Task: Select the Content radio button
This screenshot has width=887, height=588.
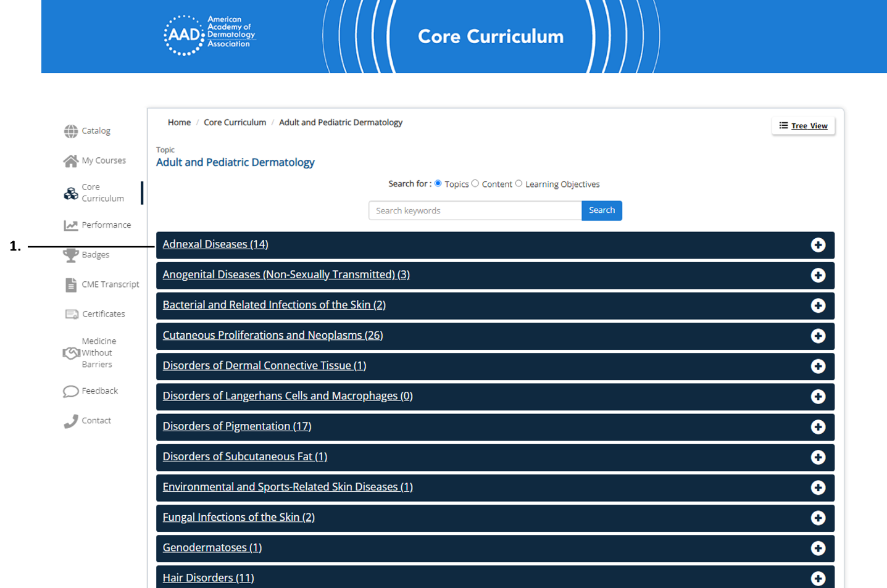Action: point(475,183)
